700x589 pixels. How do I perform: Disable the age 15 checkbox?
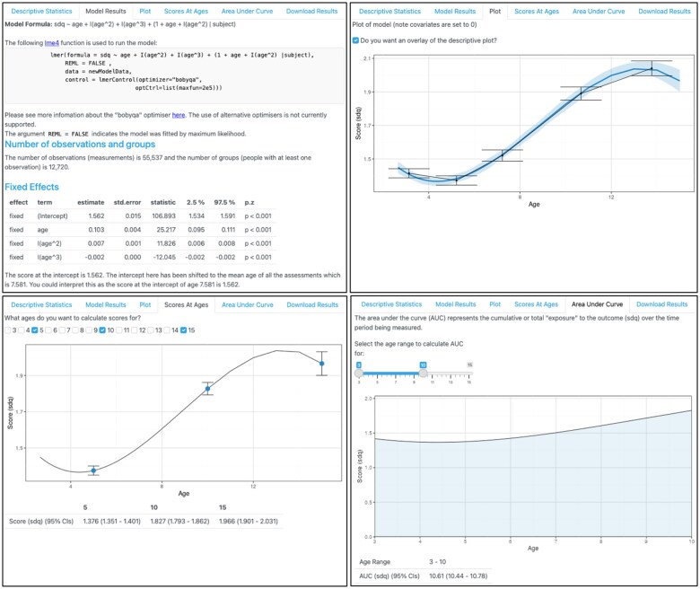185,330
